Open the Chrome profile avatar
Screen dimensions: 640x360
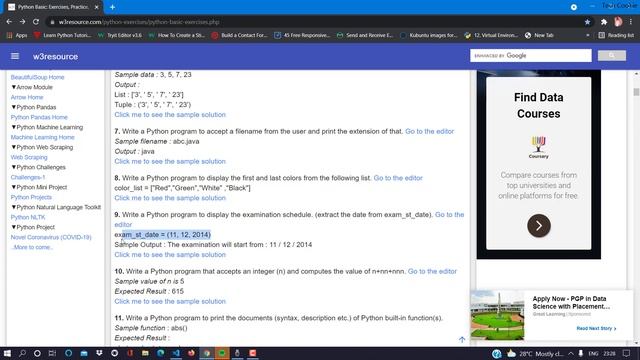[x=618, y=22]
